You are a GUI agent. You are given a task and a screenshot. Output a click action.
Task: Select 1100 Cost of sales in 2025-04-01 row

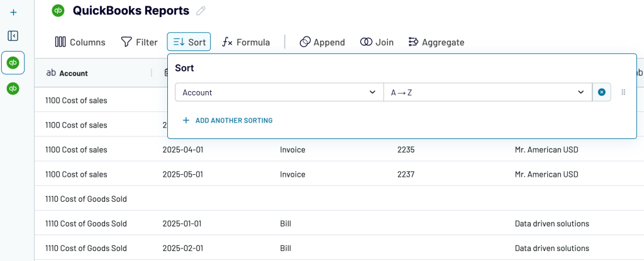pyautogui.click(x=76, y=150)
